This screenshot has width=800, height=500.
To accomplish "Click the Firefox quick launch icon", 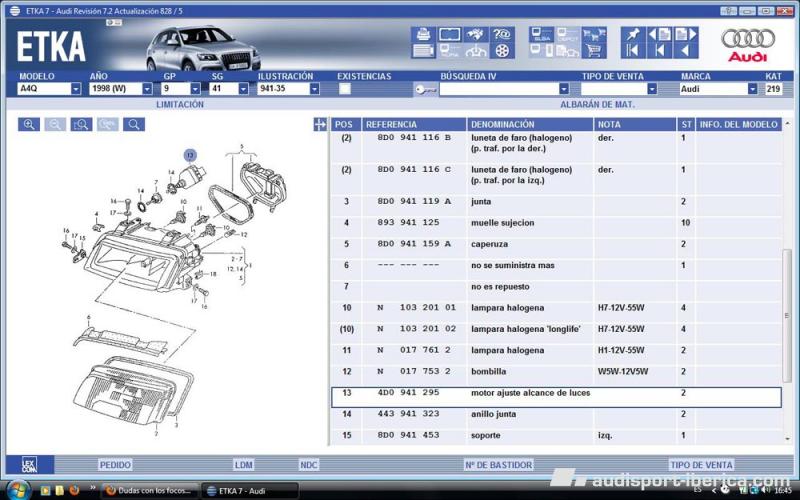I will 74,491.
